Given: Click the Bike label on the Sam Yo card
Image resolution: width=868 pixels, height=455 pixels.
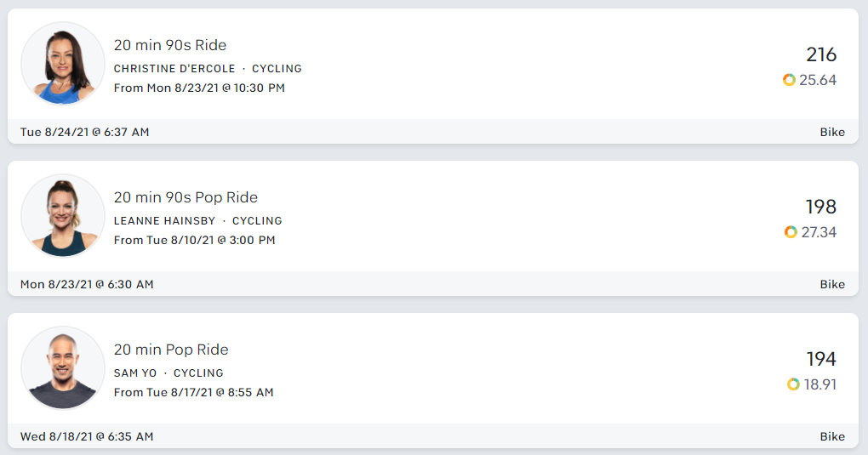Looking at the screenshot, I should pos(832,436).
